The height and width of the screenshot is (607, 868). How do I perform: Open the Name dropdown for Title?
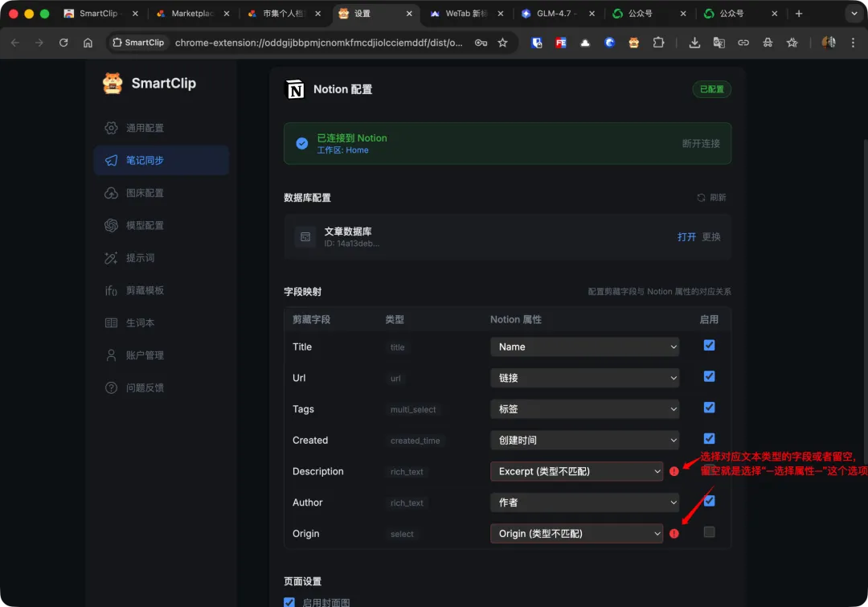click(x=584, y=347)
